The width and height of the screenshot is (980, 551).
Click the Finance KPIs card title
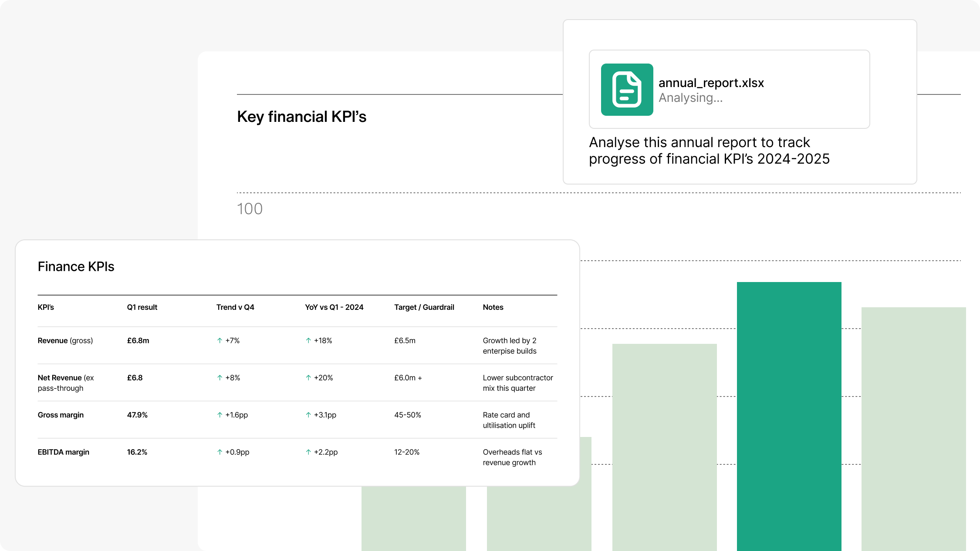(76, 266)
